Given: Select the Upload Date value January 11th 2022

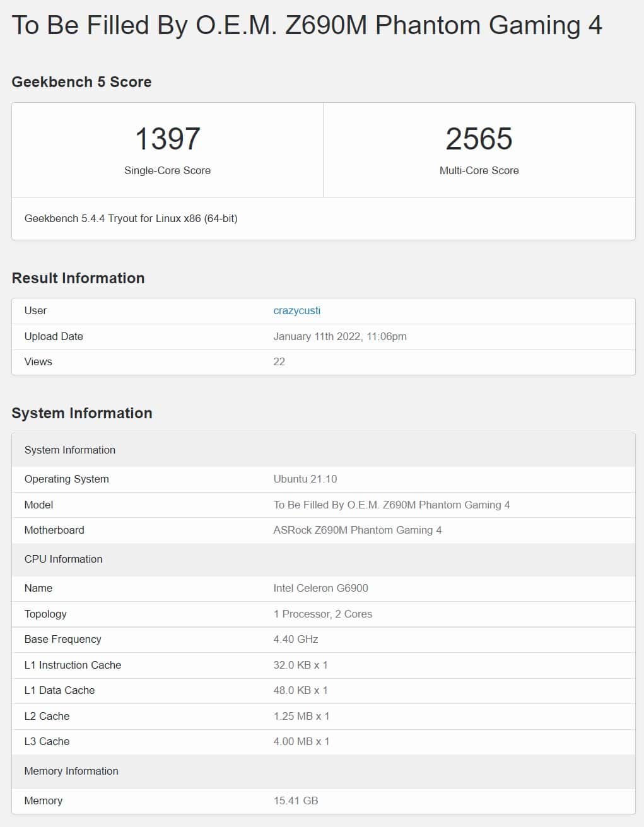Looking at the screenshot, I should (x=340, y=336).
